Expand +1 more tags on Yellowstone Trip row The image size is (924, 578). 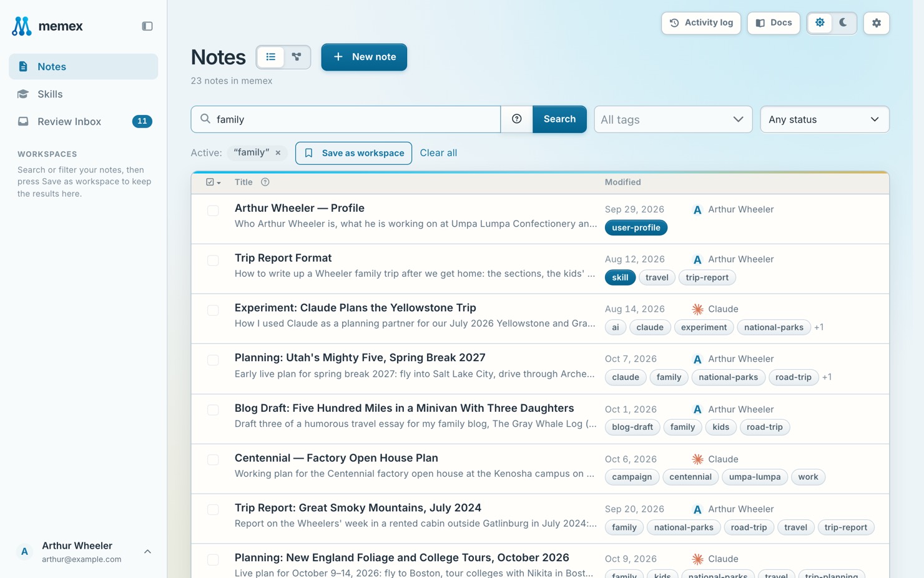click(819, 327)
